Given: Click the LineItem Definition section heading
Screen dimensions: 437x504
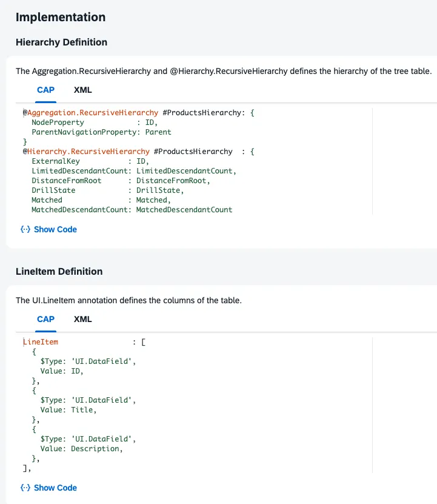Looking at the screenshot, I should click(59, 271).
